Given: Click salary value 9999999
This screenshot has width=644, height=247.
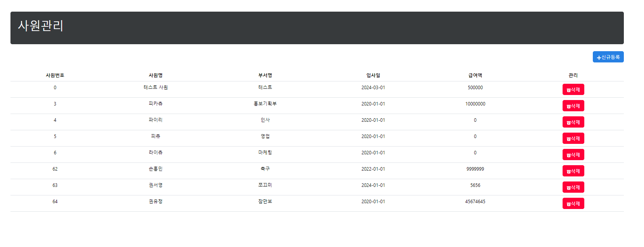Looking at the screenshot, I should click(475, 169).
